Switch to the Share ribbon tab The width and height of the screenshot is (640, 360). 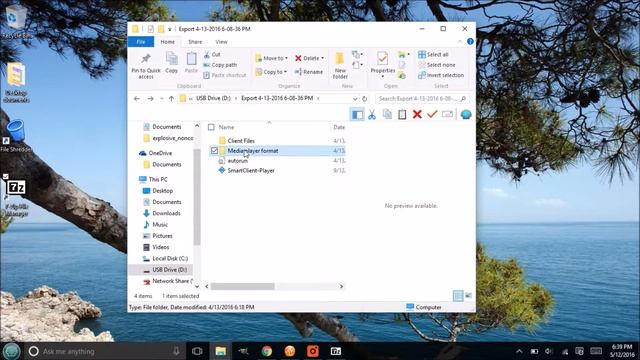click(x=195, y=42)
